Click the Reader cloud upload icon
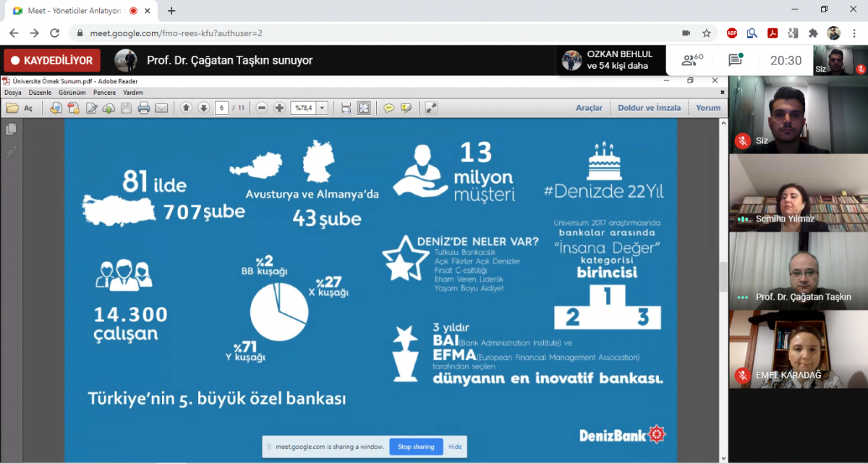The height and width of the screenshot is (464, 868). [109, 108]
